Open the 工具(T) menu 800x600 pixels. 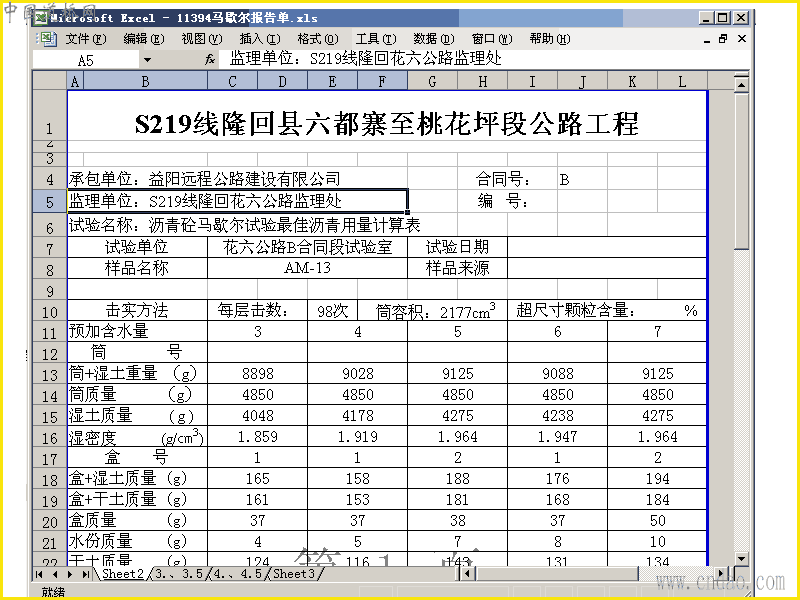tap(376, 39)
